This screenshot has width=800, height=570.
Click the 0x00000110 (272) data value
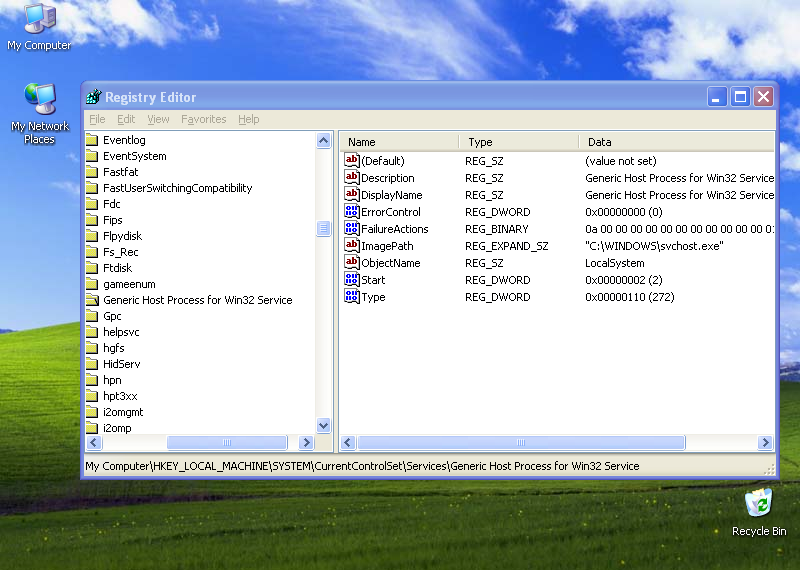pyautogui.click(x=630, y=297)
